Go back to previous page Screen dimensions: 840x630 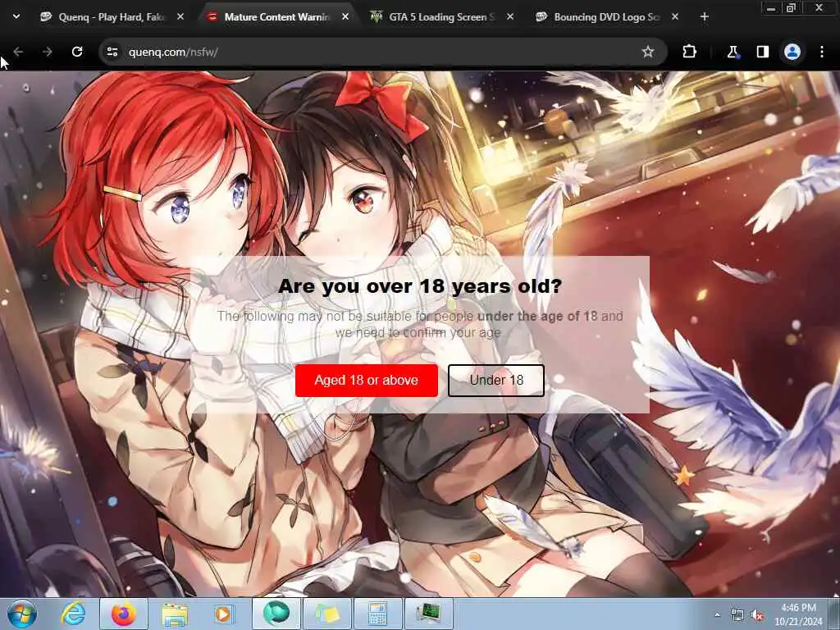(x=19, y=52)
